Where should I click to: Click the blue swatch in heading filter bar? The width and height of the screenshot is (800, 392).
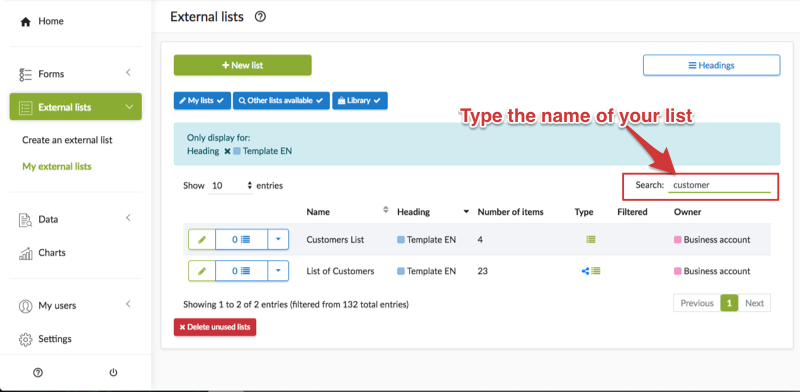pos(237,152)
